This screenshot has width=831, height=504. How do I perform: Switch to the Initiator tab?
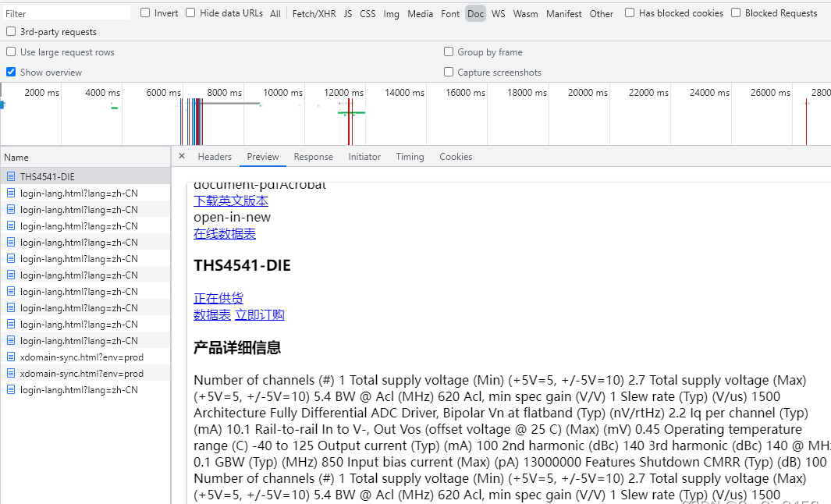click(x=364, y=157)
